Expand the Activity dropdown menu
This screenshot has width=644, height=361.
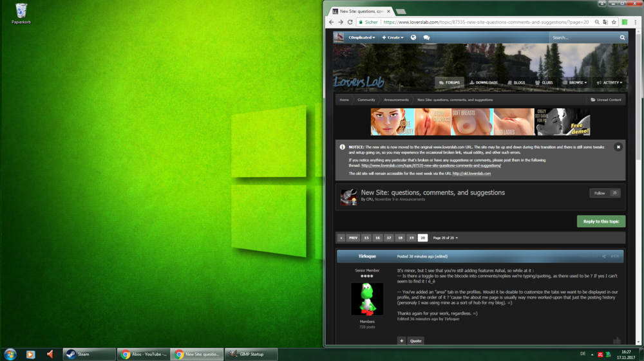tap(609, 82)
